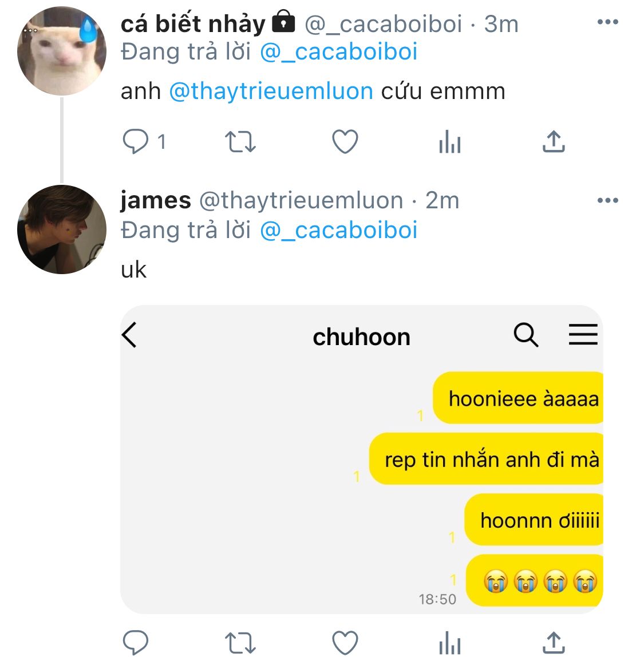Open more options on james's tweet
644x657 pixels.
coord(607,200)
